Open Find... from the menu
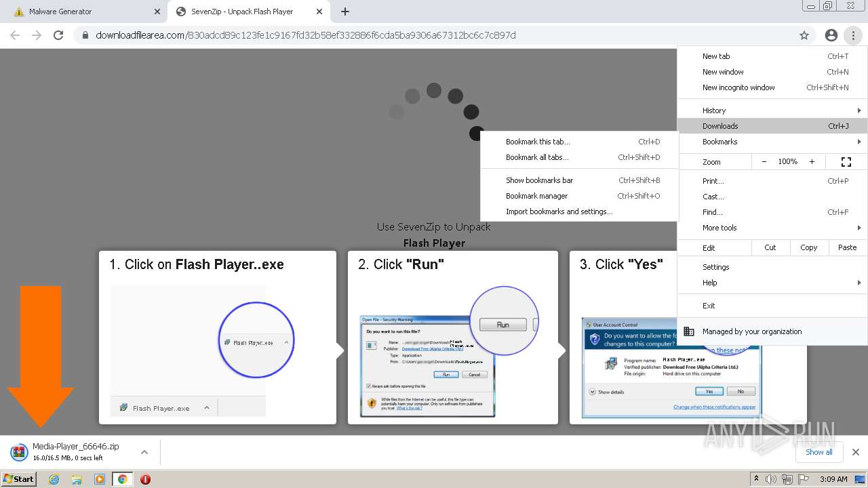The height and width of the screenshot is (488, 868). (x=772, y=212)
